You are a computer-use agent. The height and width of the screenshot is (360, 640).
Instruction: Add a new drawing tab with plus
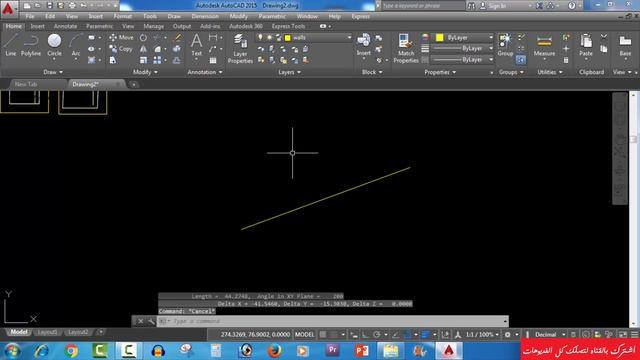click(133, 84)
